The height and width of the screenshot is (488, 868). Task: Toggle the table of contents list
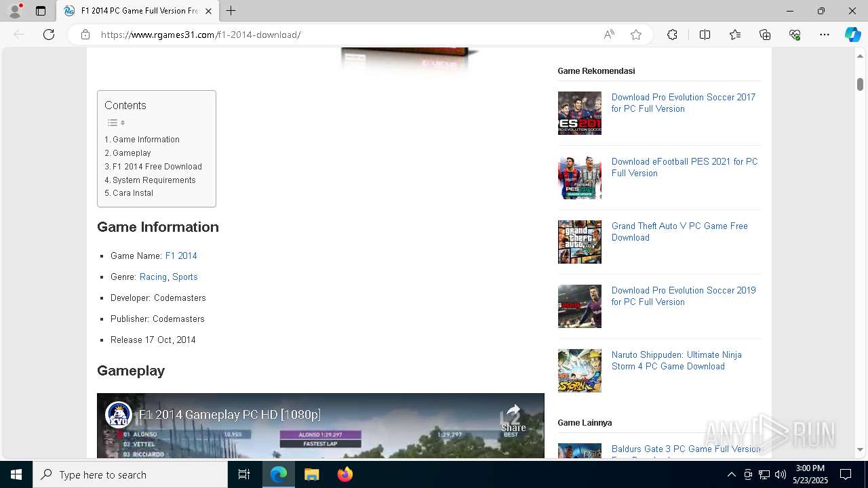coord(116,123)
